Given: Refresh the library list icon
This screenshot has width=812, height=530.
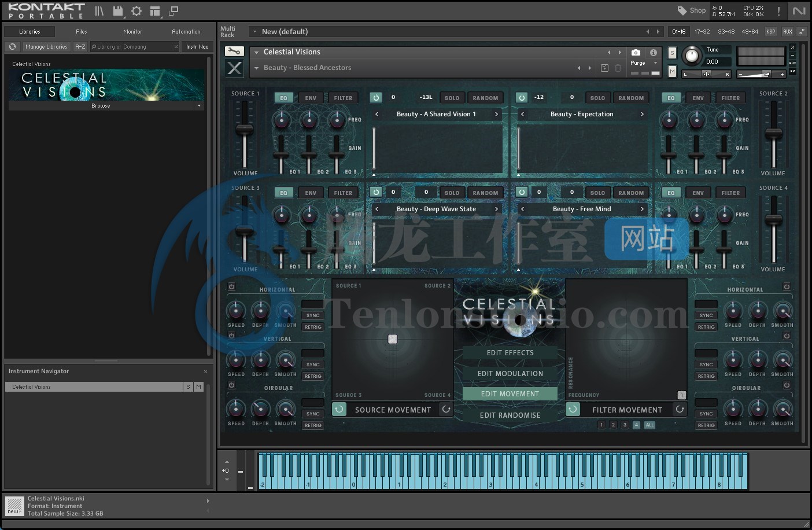Looking at the screenshot, I should [x=13, y=46].
